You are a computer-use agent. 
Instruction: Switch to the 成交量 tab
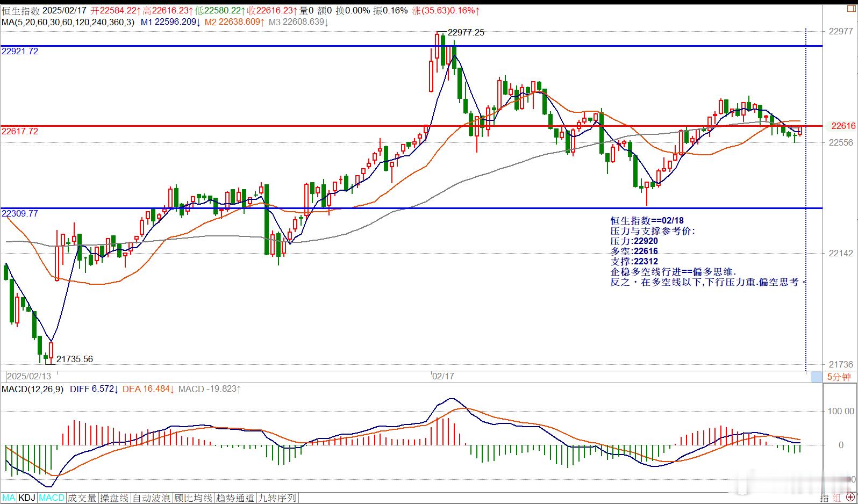(x=82, y=498)
